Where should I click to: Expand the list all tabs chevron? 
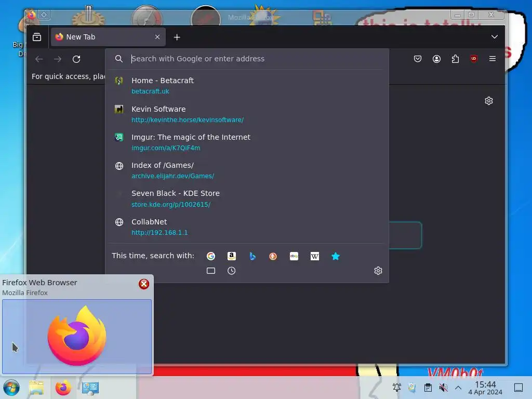495,37
